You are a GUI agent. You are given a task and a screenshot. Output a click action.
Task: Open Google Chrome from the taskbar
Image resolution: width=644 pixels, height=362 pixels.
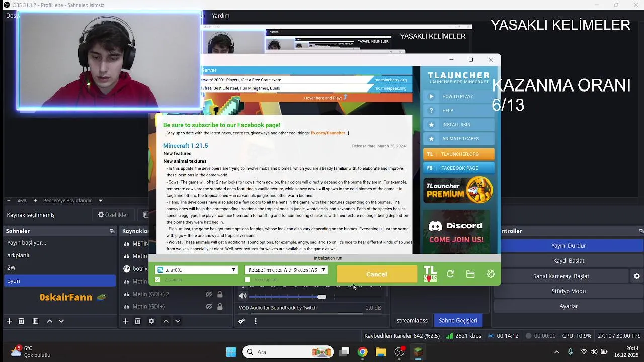pyautogui.click(x=362, y=352)
